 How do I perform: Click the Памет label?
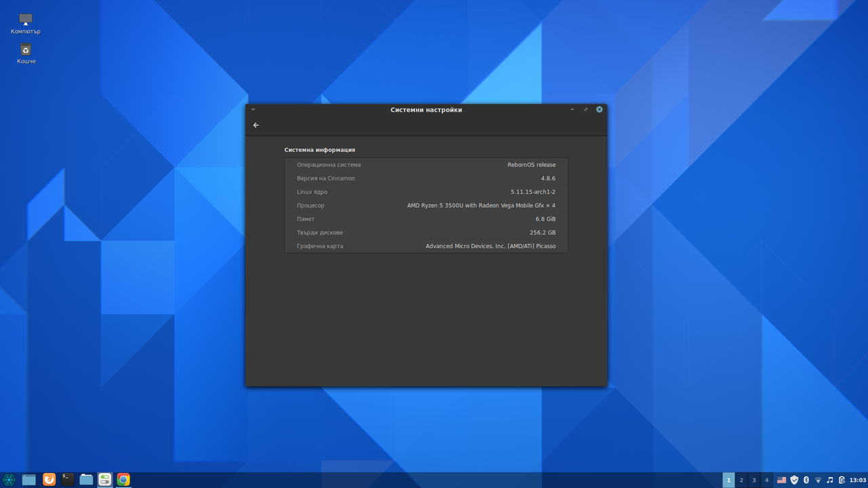[x=306, y=219]
